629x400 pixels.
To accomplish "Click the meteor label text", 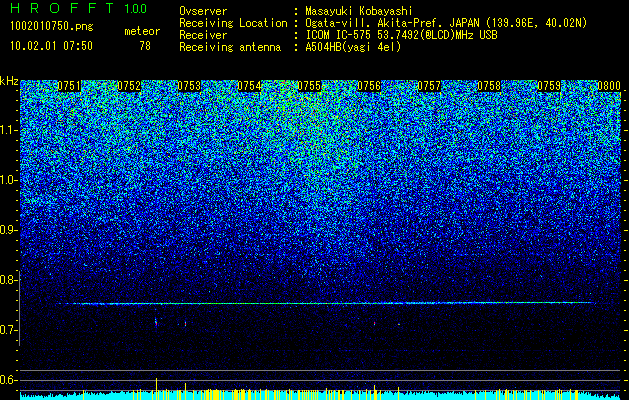I will (x=142, y=31).
